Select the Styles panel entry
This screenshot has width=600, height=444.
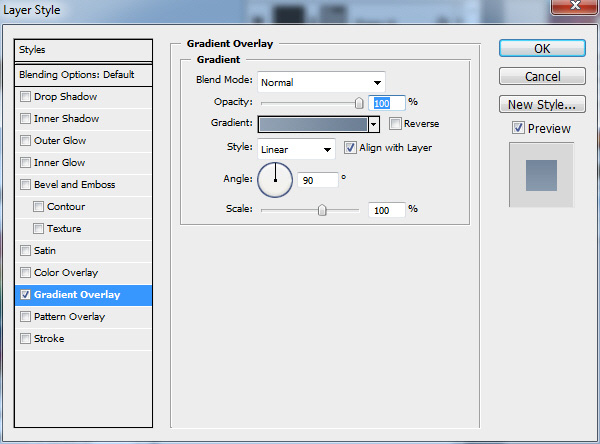83,50
